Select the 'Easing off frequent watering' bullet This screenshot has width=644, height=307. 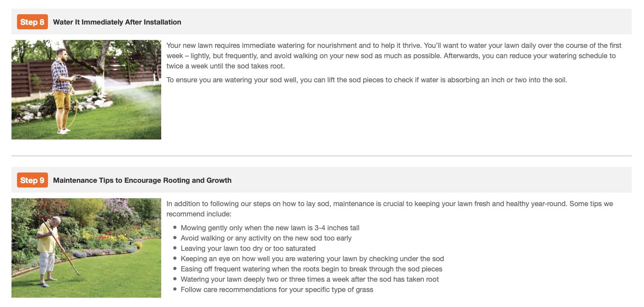pyautogui.click(x=311, y=269)
